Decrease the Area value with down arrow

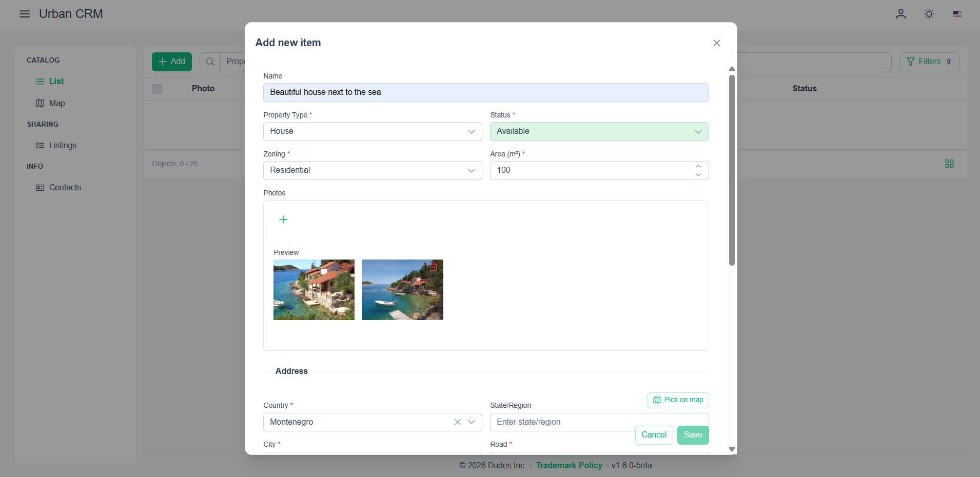[698, 175]
